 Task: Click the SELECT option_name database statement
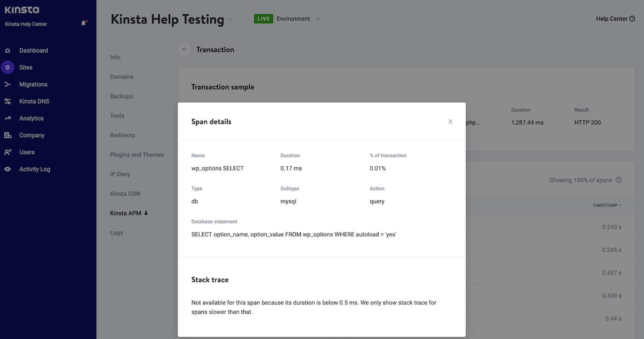pos(294,234)
